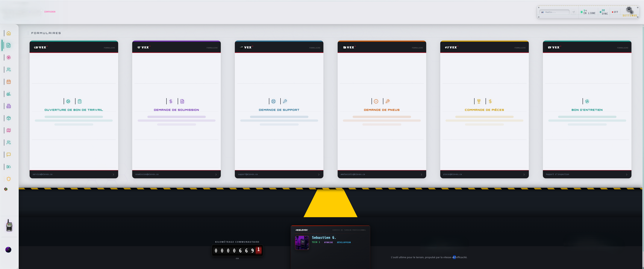Click the EN LIGNE status indicator

[x=588, y=12]
